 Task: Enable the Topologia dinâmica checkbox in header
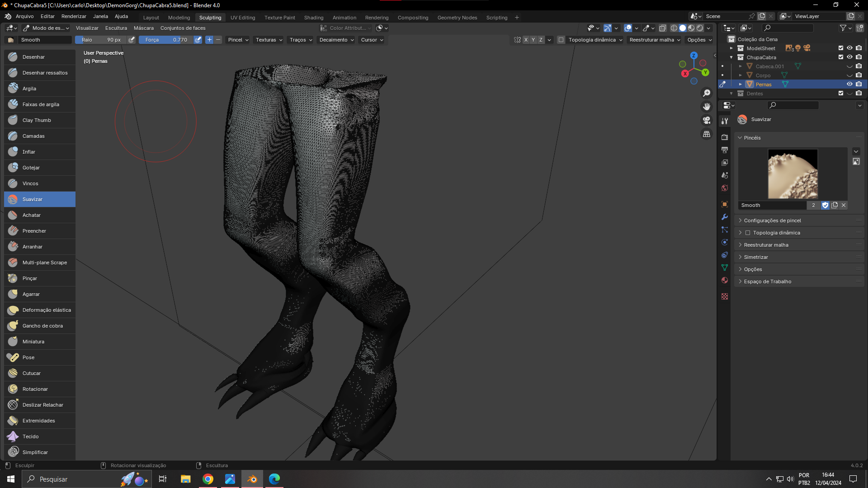(x=561, y=40)
